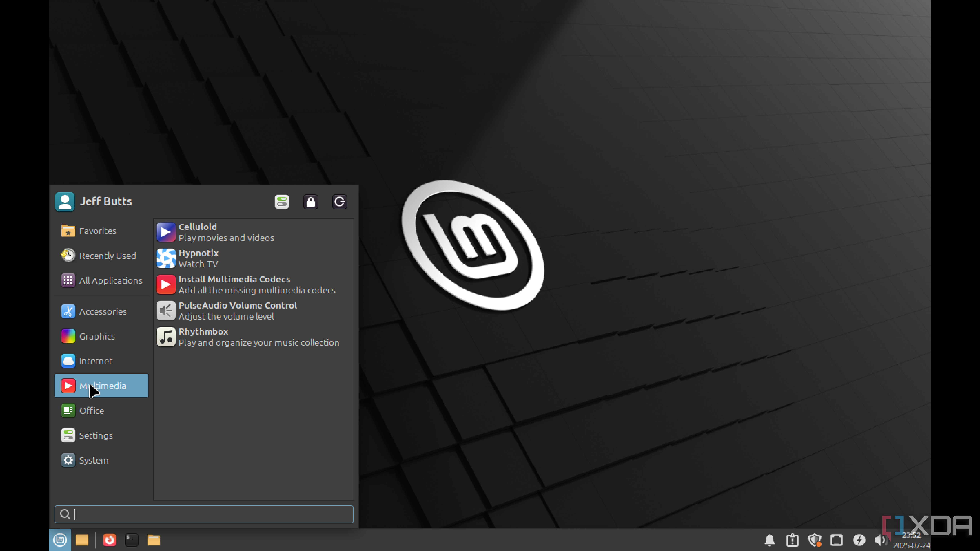Switch to the Internet category
Viewport: 980px width, 551px height.
(x=96, y=361)
